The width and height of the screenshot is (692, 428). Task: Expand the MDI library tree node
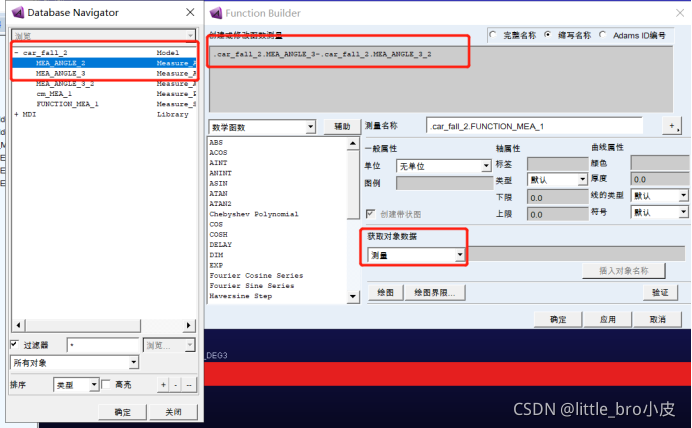pos(17,114)
